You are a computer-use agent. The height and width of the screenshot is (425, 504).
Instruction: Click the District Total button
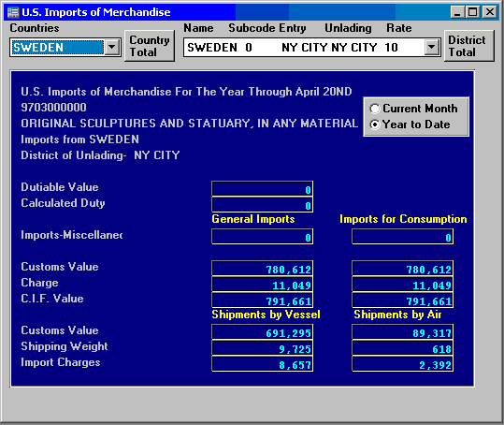[468, 46]
